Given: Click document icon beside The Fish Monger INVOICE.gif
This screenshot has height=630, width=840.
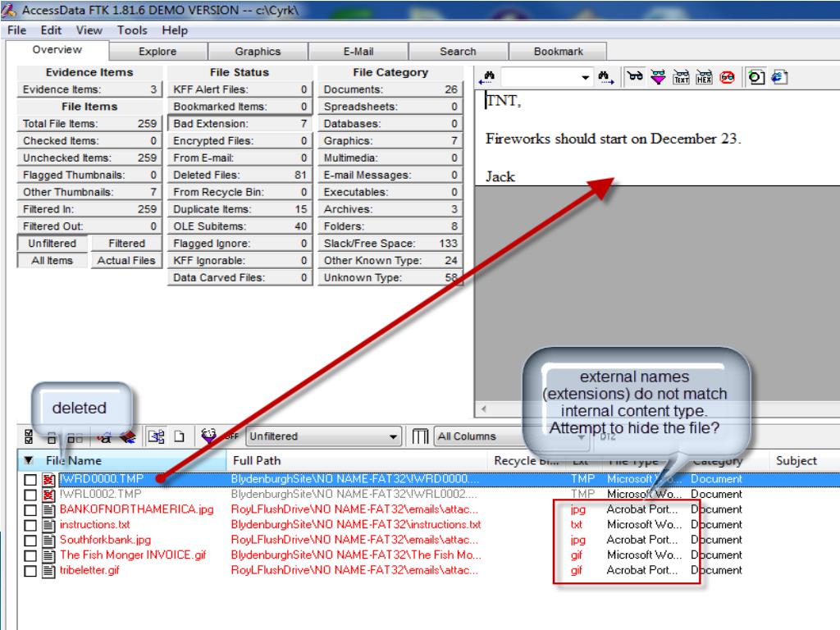Looking at the screenshot, I should coord(48,555).
